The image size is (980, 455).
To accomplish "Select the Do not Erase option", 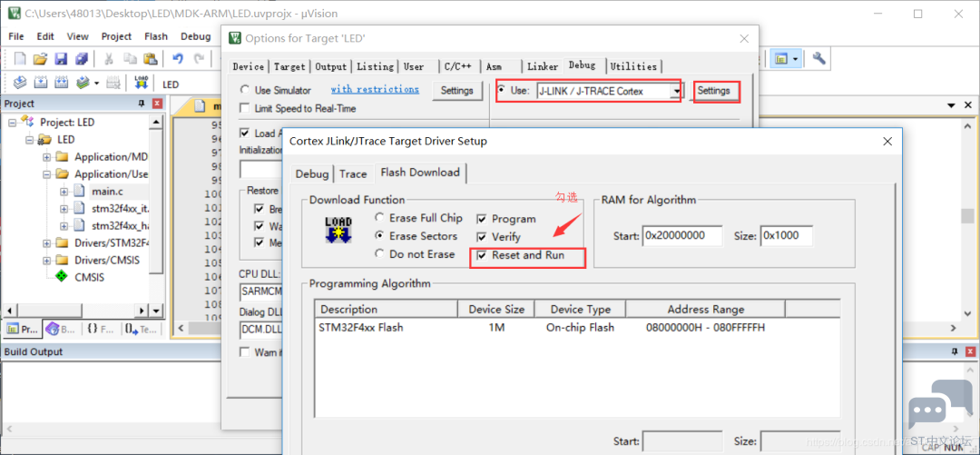I will point(379,254).
